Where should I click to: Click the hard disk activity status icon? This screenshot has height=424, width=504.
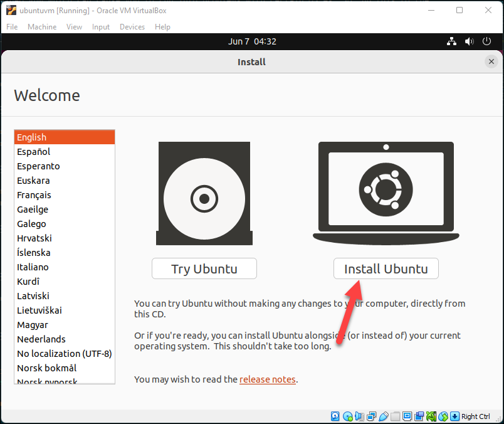[x=335, y=416]
